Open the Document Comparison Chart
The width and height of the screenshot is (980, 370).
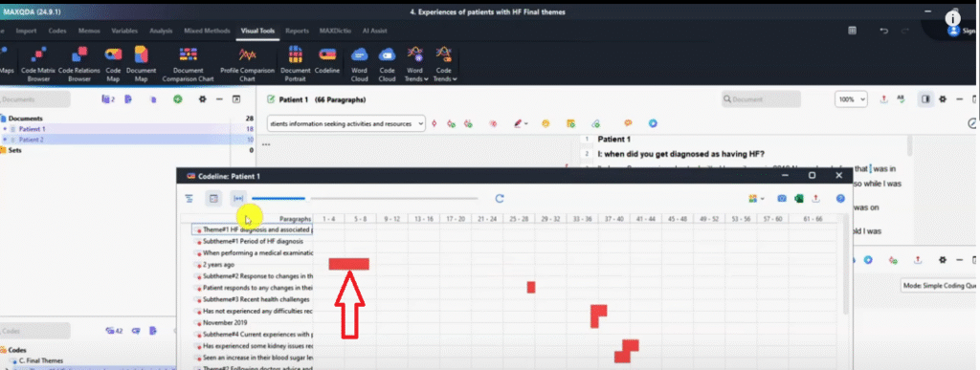[189, 64]
